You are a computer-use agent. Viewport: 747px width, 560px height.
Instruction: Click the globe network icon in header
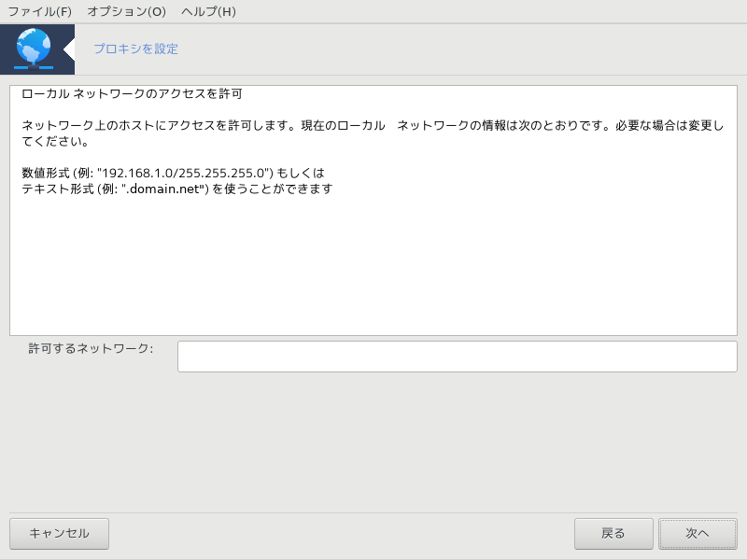point(34,49)
